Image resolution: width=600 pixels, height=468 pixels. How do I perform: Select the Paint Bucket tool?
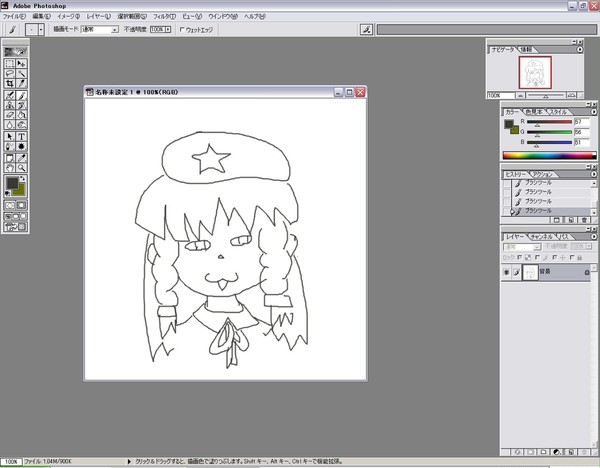pyautogui.click(x=21, y=115)
